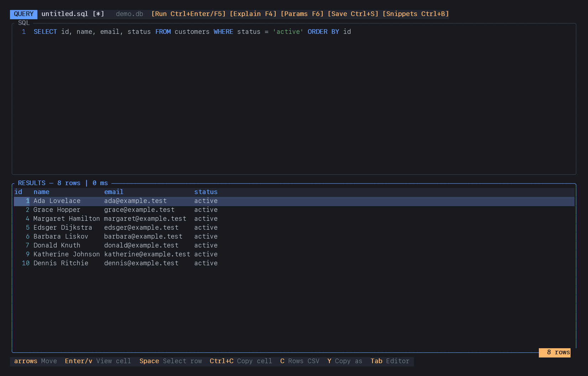Screen dimensions: 588x376
Task: Click the status column header
Action: pos(206,192)
